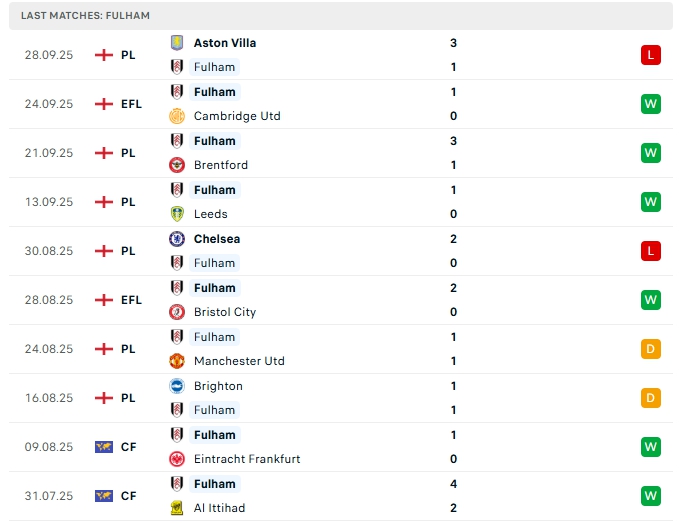Click the Aston Villa club crest

(x=177, y=43)
